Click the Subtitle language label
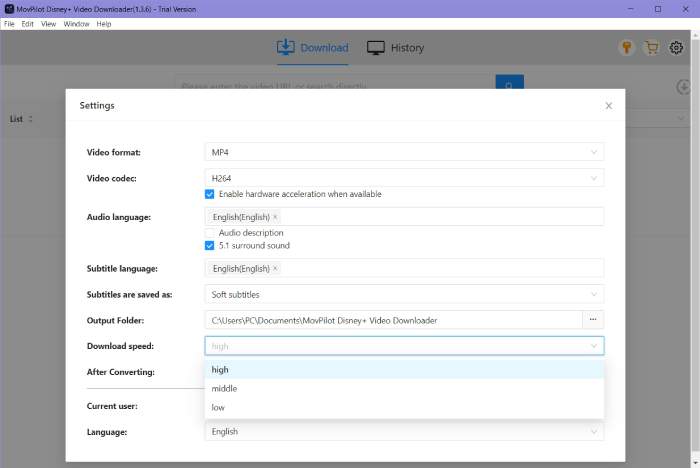The width and height of the screenshot is (700, 468). (x=122, y=268)
